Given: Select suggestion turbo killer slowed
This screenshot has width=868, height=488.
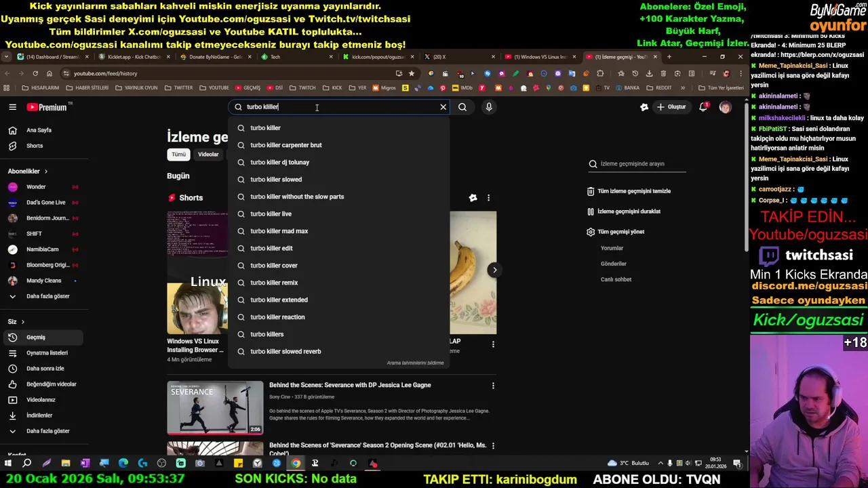Looking at the screenshot, I should 339,180.
